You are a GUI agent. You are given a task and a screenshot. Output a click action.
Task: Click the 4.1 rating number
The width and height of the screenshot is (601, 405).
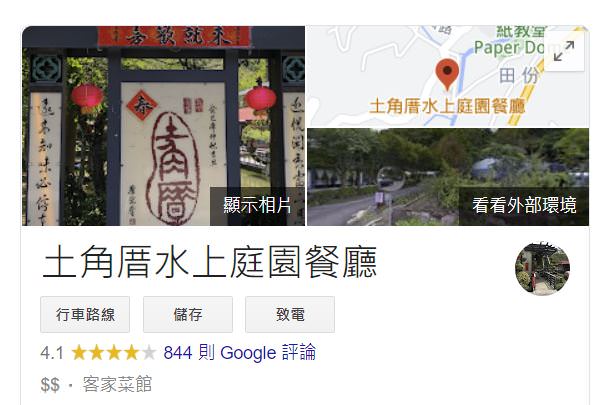(52, 353)
